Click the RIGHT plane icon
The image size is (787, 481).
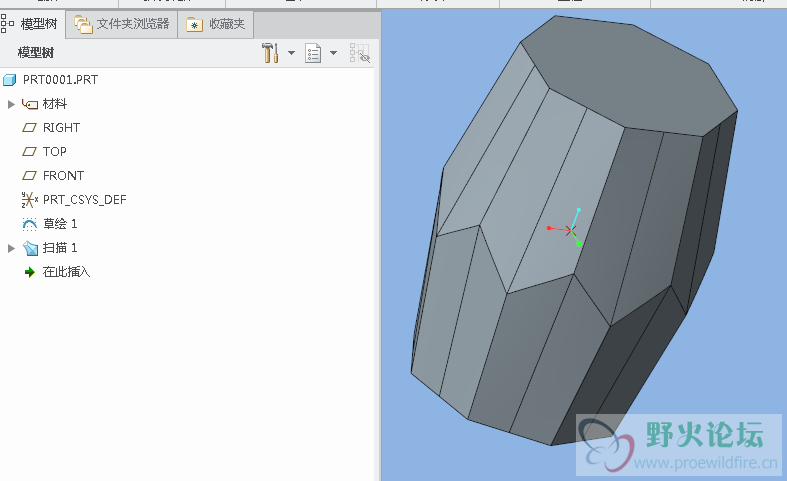click(x=30, y=128)
